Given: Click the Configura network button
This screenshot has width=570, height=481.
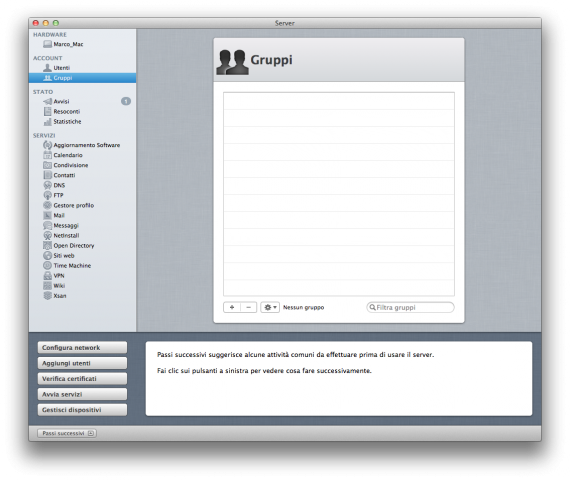Looking at the screenshot, I should click(x=82, y=348).
